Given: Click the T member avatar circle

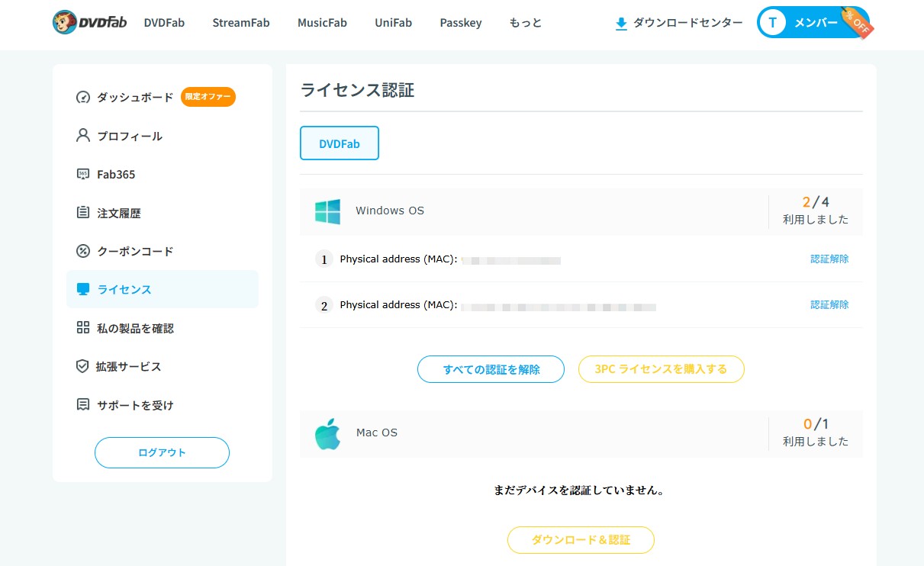Looking at the screenshot, I should tap(773, 23).
